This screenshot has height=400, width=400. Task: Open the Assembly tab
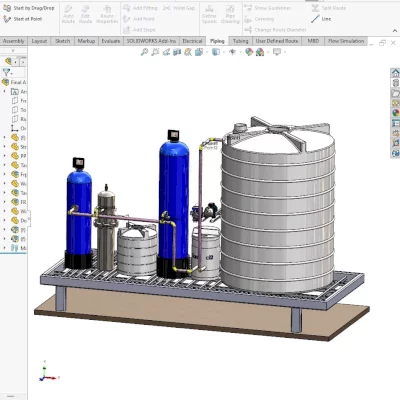14,41
